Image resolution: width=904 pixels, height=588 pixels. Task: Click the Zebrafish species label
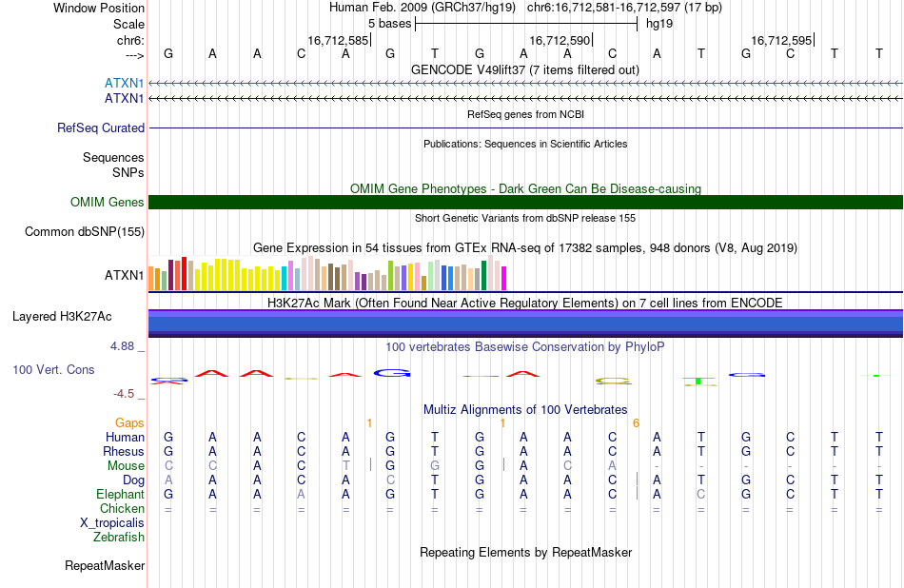(x=119, y=537)
